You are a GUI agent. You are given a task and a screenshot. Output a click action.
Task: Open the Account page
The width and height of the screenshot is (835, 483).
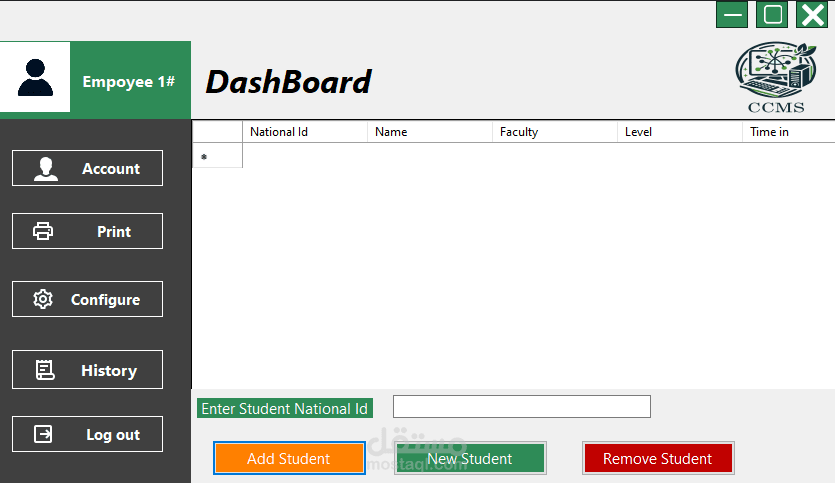[x=87, y=168]
